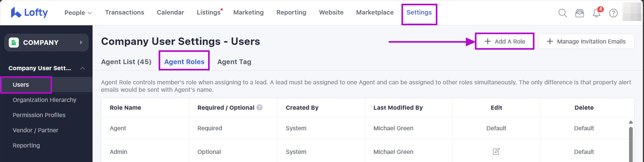Viewport: 644px width, 162px height.
Task: Open Permission Profiles in the sidebar
Action: 39,115
